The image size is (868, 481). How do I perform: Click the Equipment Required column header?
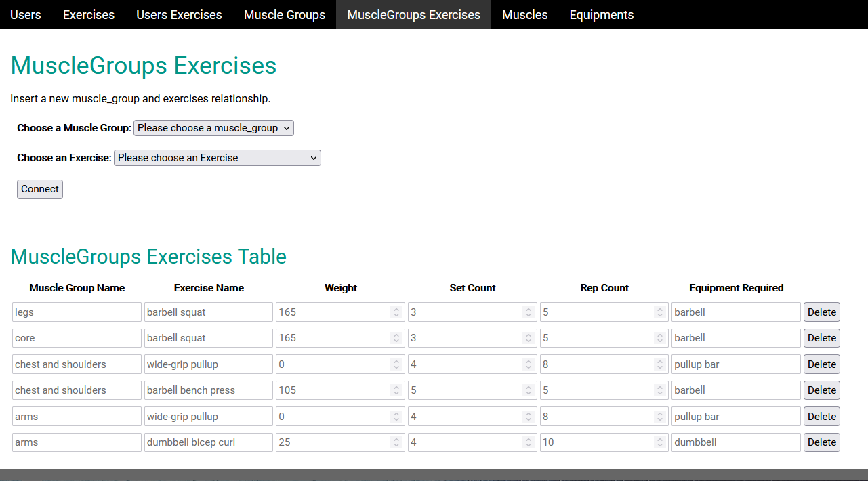pyautogui.click(x=737, y=288)
